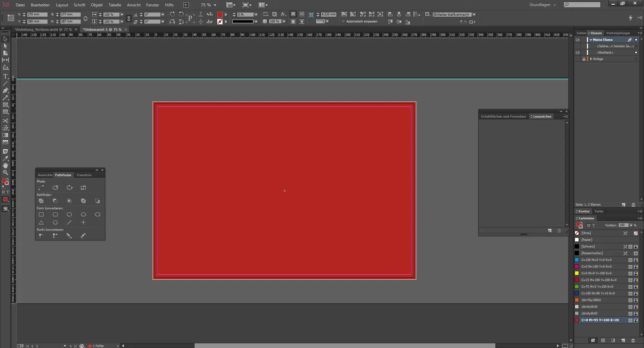This screenshot has height=348, width=644.
Task: Switch to the Lesezeichen tab
Action: 542,117
